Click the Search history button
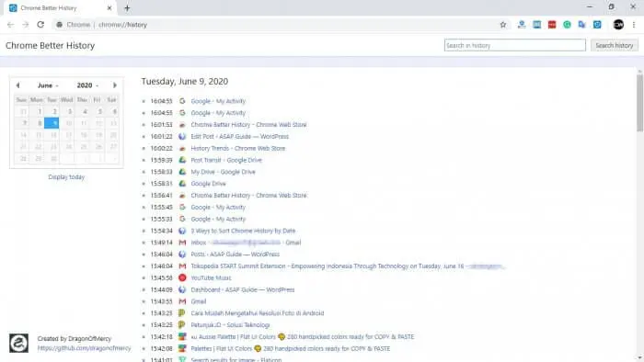 614,45
